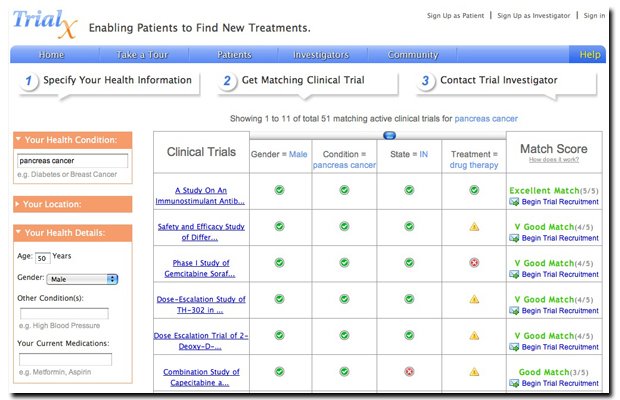This screenshot has width=620, height=400.
Task: Click IN value in State column header
Action: coord(423,154)
